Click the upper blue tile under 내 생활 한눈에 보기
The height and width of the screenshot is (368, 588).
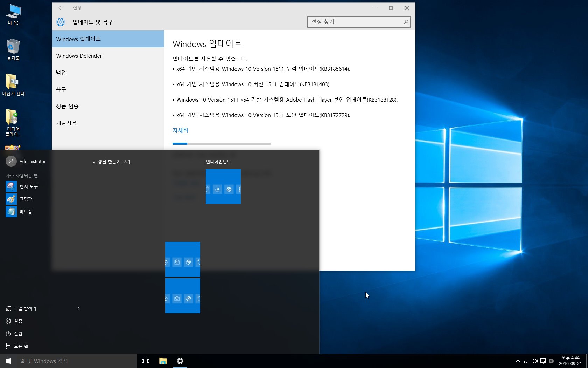(183, 259)
